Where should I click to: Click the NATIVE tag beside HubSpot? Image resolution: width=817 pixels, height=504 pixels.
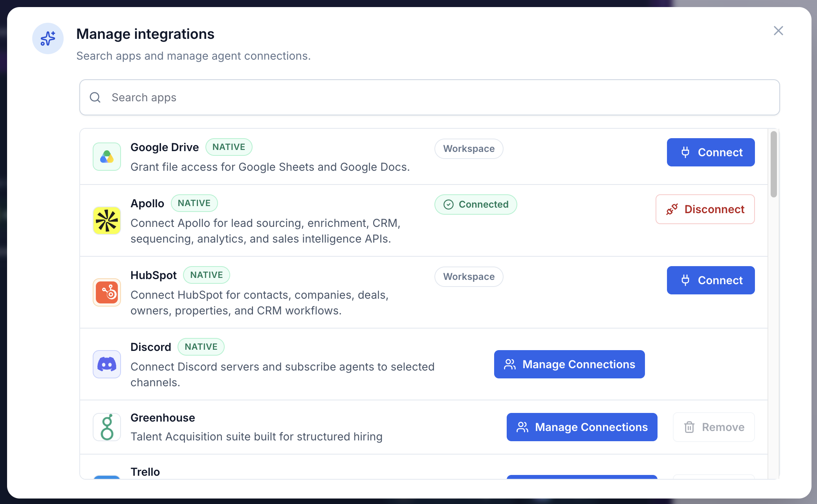coord(207,275)
